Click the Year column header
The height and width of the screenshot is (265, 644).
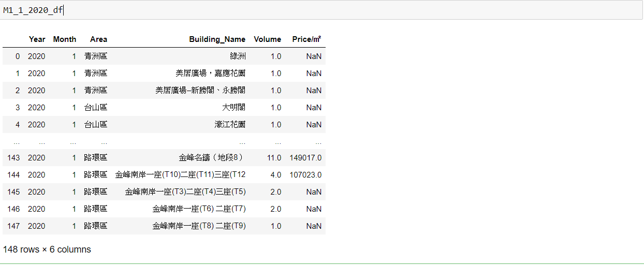pos(37,39)
